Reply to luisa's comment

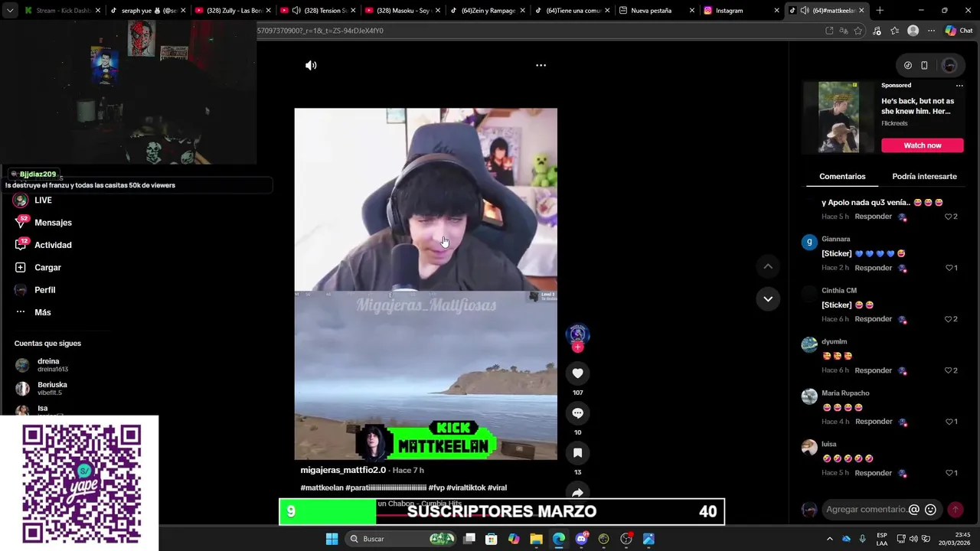tap(874, 473)
